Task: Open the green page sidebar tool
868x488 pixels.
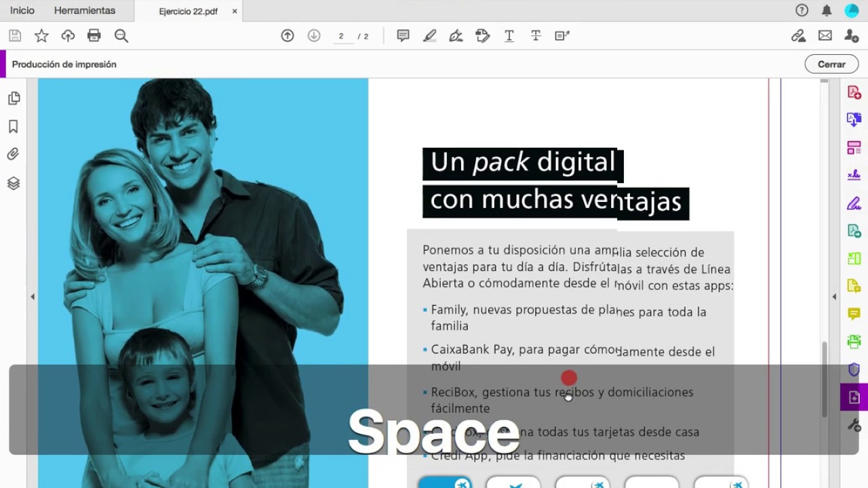Action: pos(854,230)
